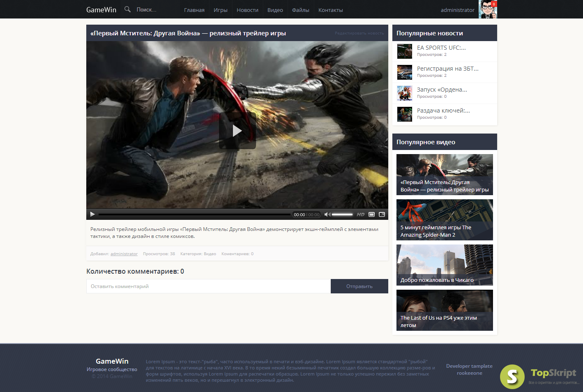Click Регистрация на ЗБТ news thumbnail
The height and width of the screenshot is (392, 583).
[405, 72]
